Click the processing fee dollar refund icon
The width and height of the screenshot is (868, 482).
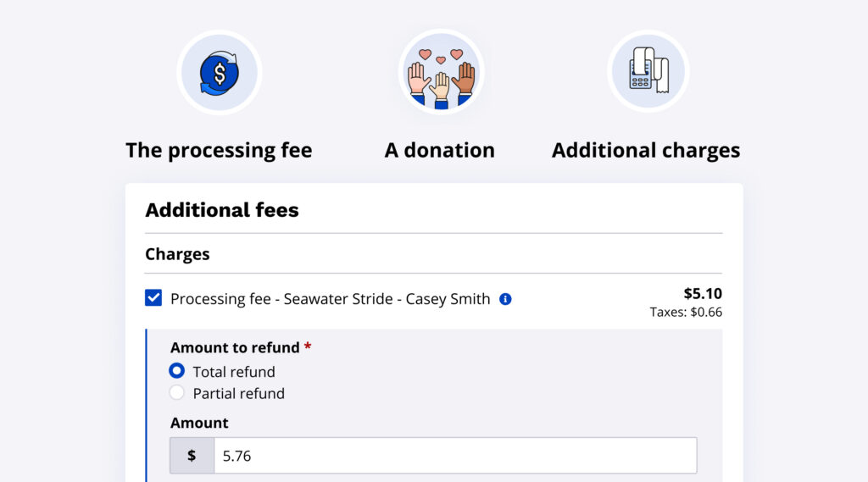click(219, 73)
